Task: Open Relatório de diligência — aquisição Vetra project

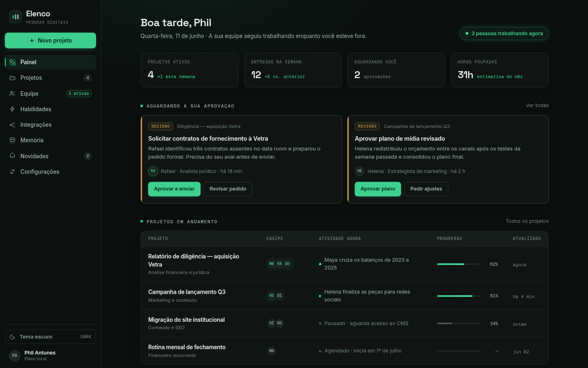Action: pos(345,264)
